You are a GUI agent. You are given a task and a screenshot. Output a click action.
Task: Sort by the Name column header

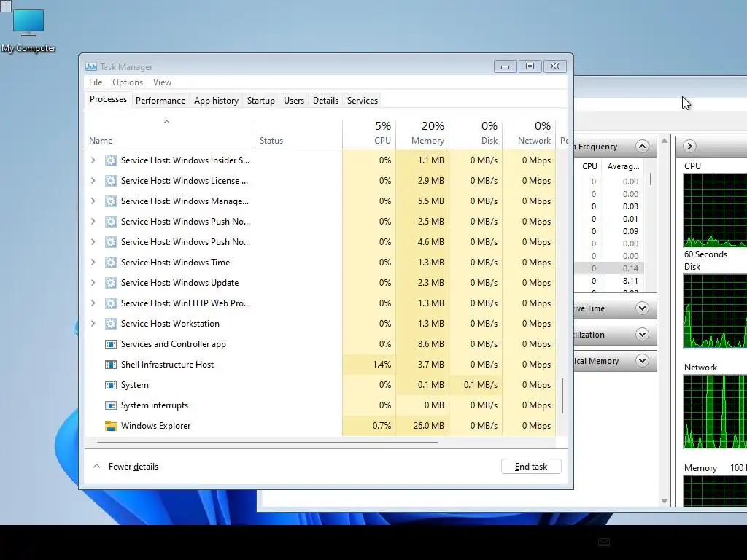169,134
